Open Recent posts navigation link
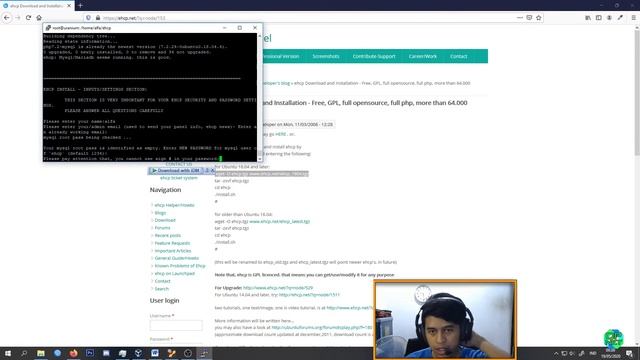The height and width of the screenshot is (360, 640). pos(167,236)
